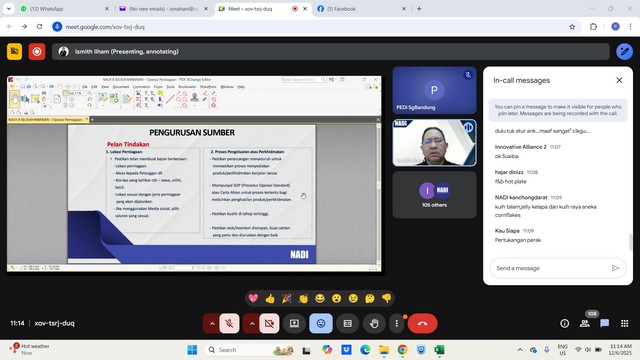Expand audio settings arrow beside microphone
This screenshot has width=640, height=360.
[212, 323]
